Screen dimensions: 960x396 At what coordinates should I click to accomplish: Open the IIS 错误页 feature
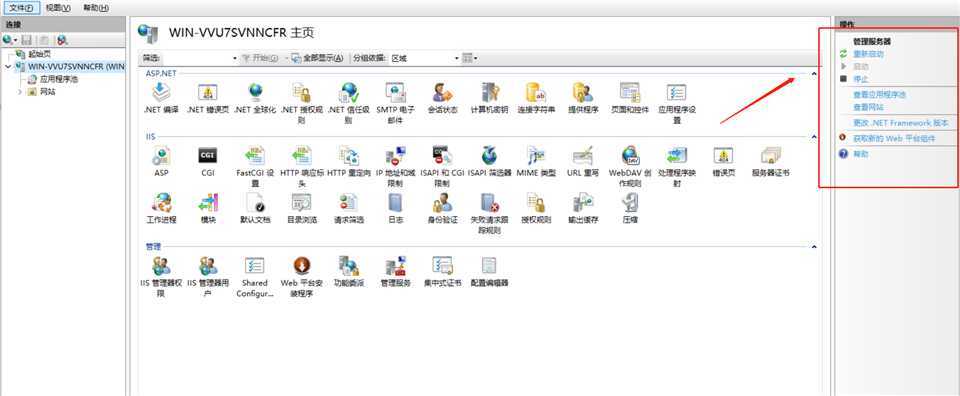pos(724,162)
